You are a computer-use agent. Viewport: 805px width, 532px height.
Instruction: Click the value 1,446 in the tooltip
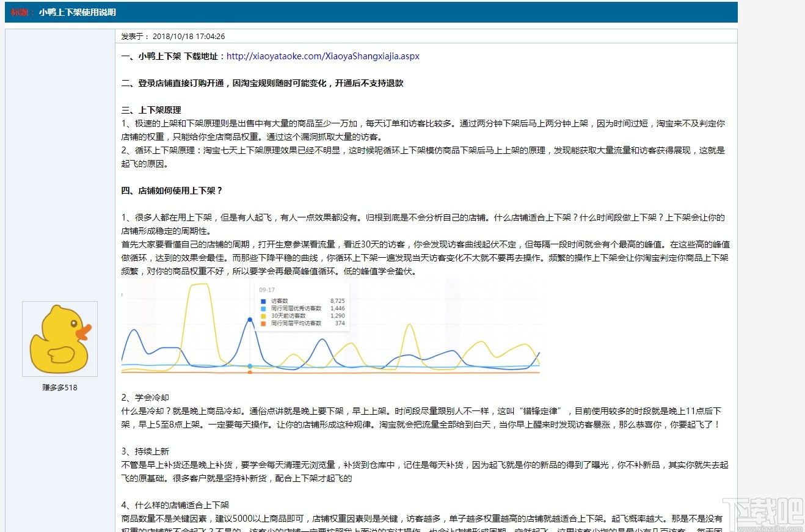337,308
